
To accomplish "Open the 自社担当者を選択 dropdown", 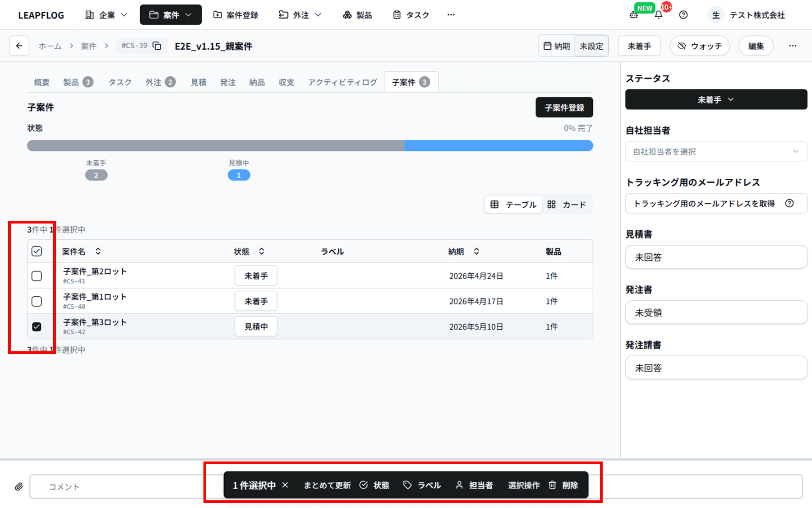I will click(x=716, y=152).
